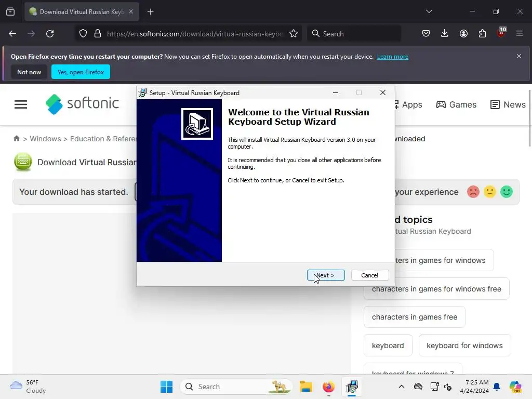Click the 'keyboard' topic tag
The width and height of the screenshot is (532, 399).
click(388, 345)
